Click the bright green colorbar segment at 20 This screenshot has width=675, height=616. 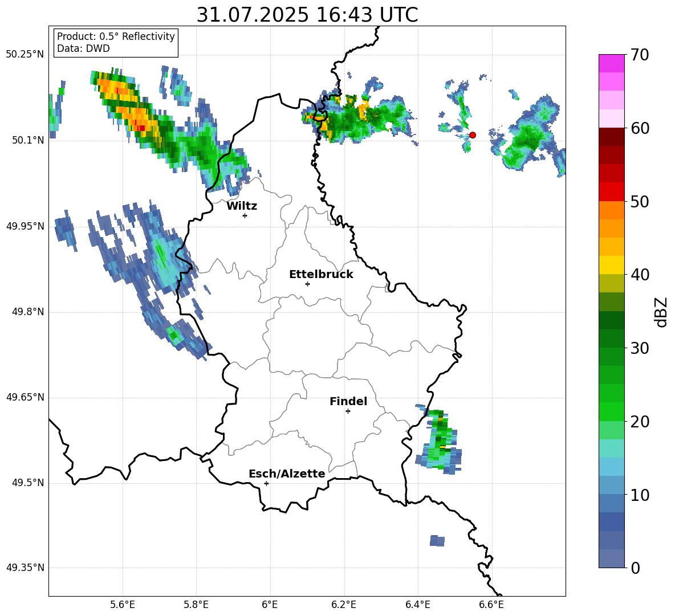click(x=611, y=412)
